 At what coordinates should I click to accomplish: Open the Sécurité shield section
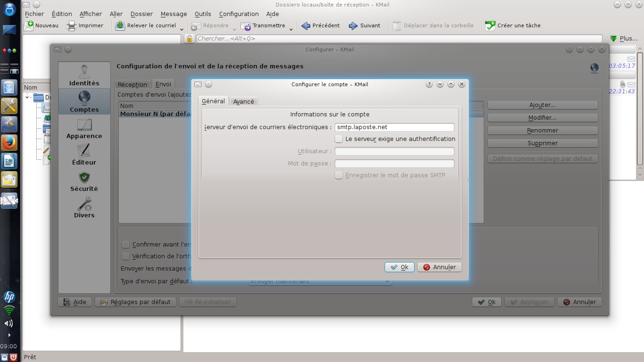(x=84, y=181)
